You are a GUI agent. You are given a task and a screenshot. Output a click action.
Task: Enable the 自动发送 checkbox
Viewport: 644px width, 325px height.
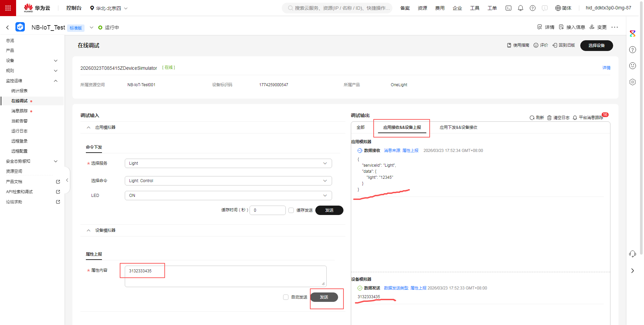tap(286, 297)
